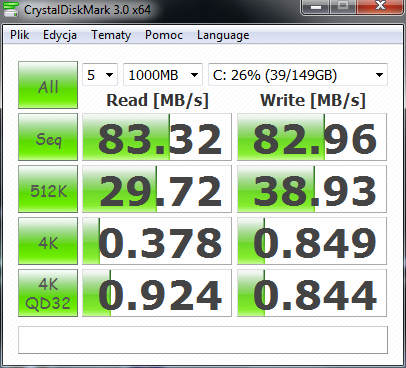
Task: Open the Plik menu
Action: click(x=19, y=35)
